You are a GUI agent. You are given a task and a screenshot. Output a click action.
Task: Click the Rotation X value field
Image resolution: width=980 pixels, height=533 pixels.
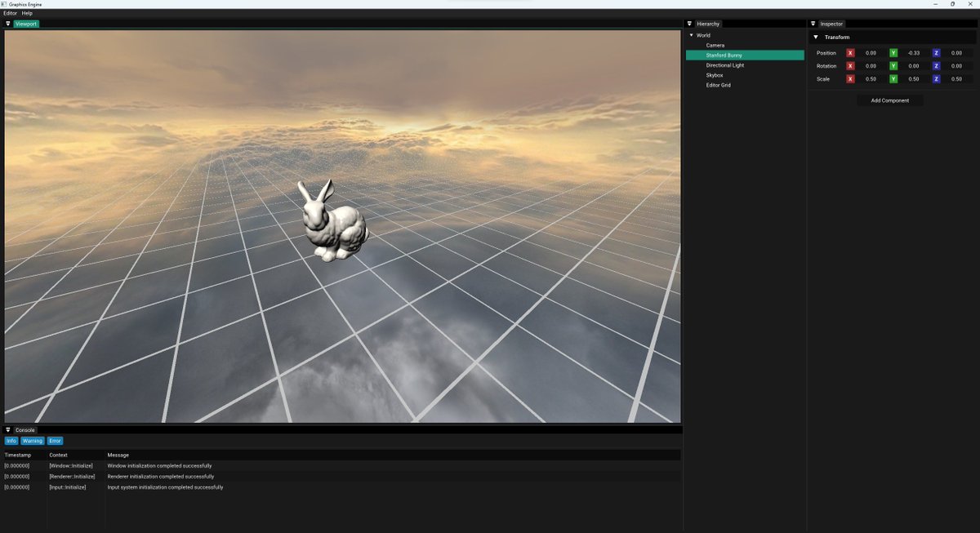pyautogui.click(x=871, y=66)
